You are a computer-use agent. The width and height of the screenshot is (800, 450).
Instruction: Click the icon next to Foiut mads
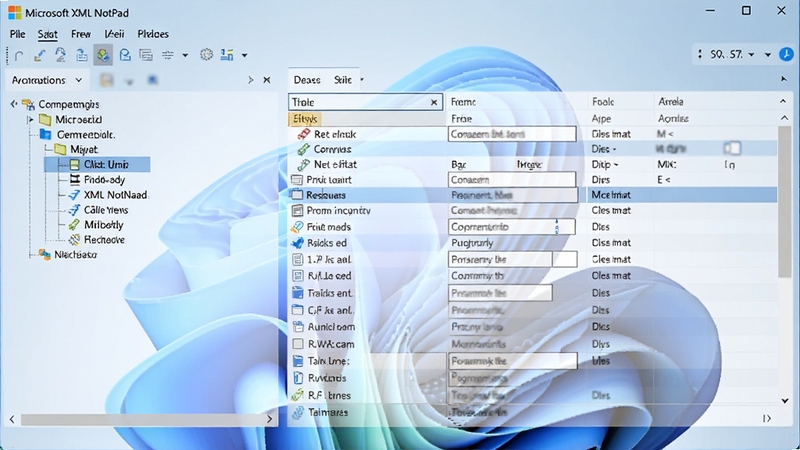point(297,227)
